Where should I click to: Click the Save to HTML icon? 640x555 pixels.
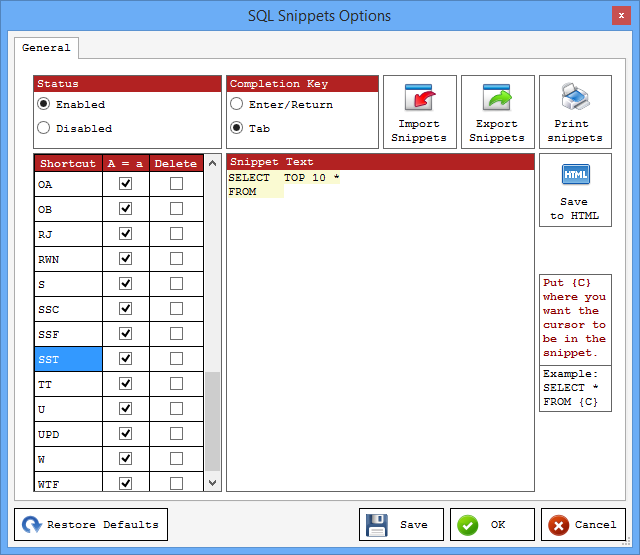point(576,175)
